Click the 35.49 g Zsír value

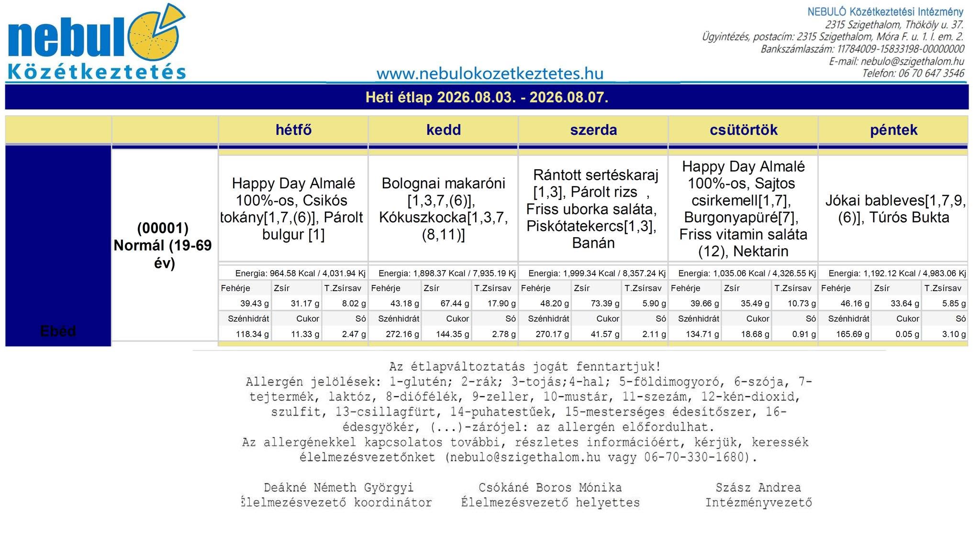coord(755,304)
